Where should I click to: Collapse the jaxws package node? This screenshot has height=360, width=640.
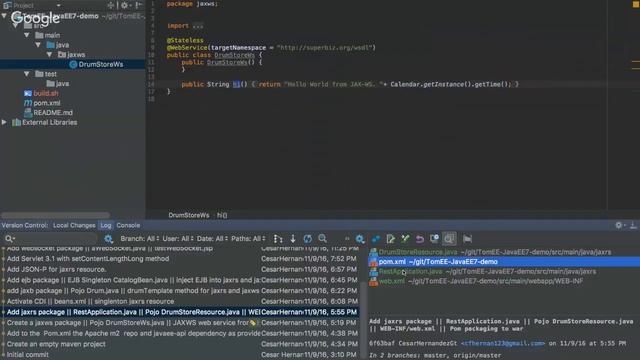pyautogui.click(x=49, y=54)
